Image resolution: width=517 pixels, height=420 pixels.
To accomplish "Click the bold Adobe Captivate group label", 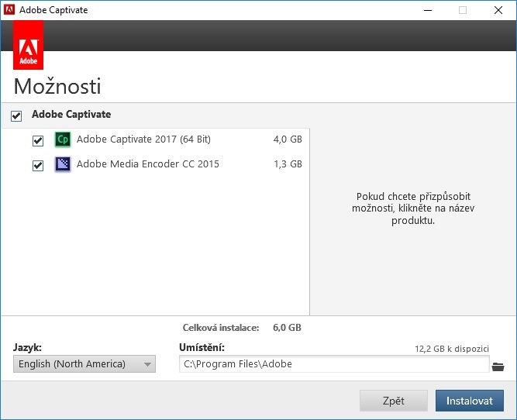I will (71, 115).
